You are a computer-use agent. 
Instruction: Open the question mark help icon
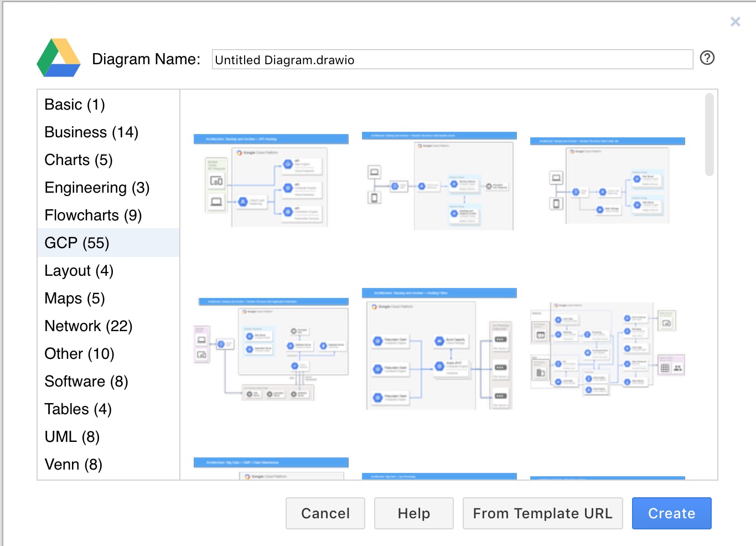(x=707, y=58)
